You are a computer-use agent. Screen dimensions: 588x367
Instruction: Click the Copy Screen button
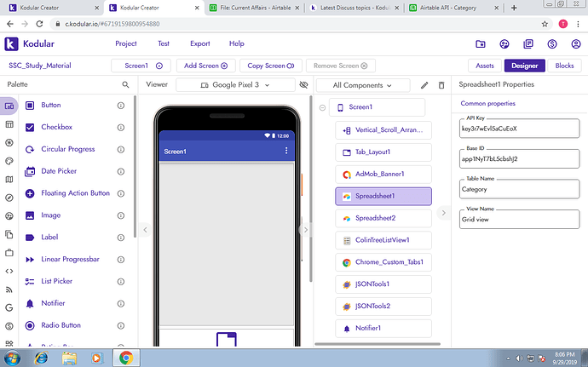click(271, 66)
